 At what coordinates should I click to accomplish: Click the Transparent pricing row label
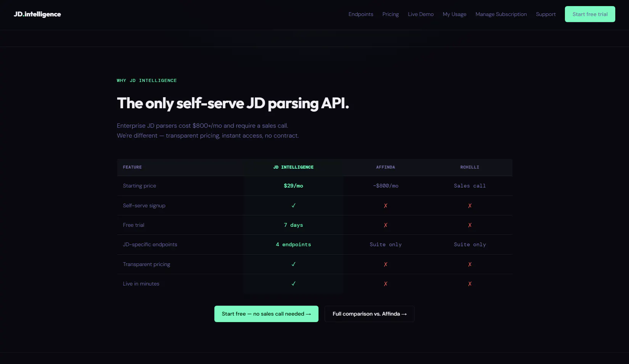pyautogui.click(x=146, y=264)
